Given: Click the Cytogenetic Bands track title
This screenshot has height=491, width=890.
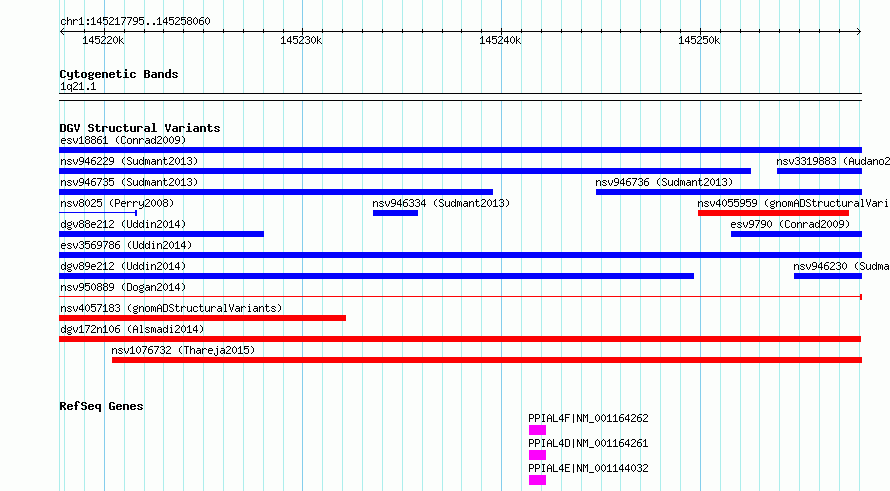Looking at the screenshot, I should point(119,74).
